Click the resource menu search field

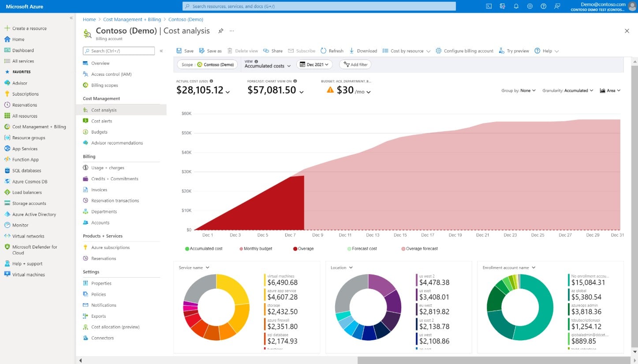[119, 51]
